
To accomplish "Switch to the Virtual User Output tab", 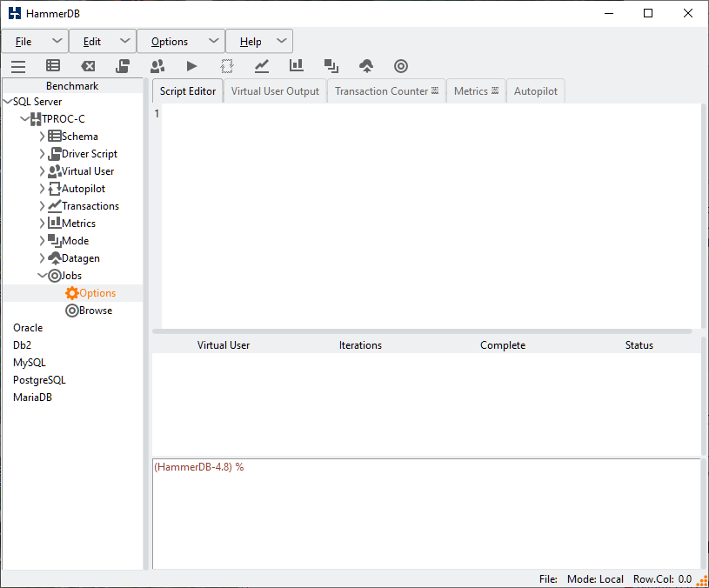I will pyautogui.click(x=275, y=91).
